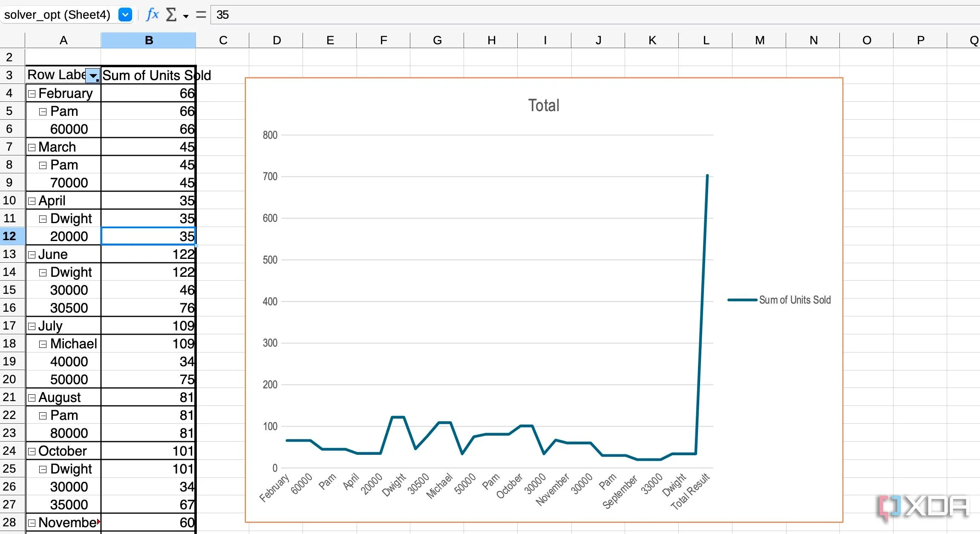
Task: Open the Sum function dropdown arrow
Action: click(x=186, y=16)
